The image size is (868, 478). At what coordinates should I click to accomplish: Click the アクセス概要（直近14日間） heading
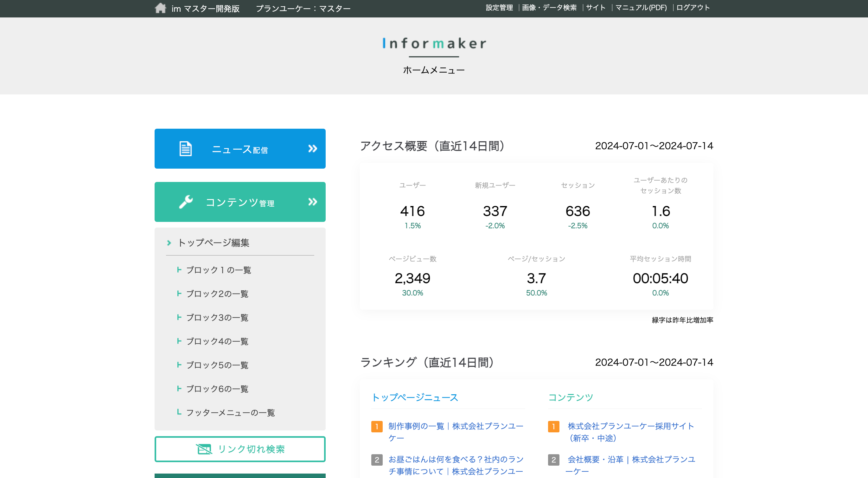tap(433, 146)
